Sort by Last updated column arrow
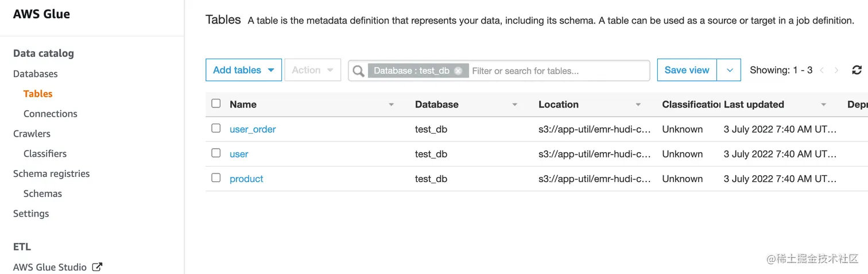The height and width of the screenshot is (274, 868). coord(824,105)
